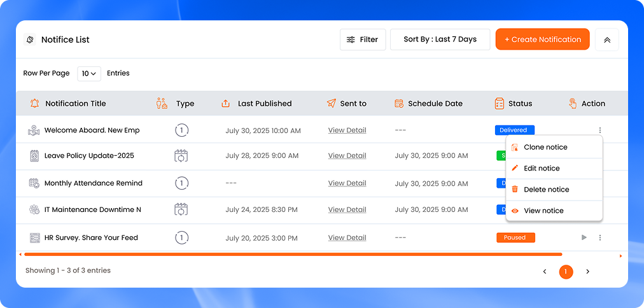Click the one-time type icon for Welcome Aboard row
The height and width of the screenshot is (308, 644).
pos(181,130)
